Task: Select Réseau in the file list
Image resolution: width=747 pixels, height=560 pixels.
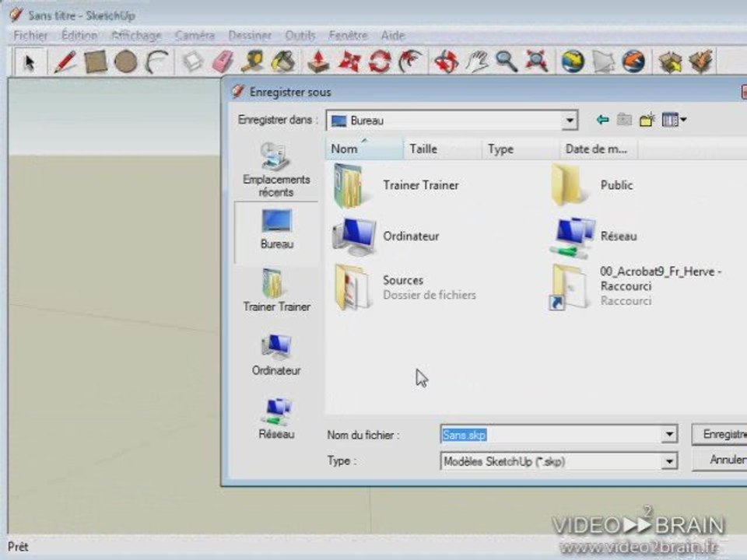Action: click(593, 236)
